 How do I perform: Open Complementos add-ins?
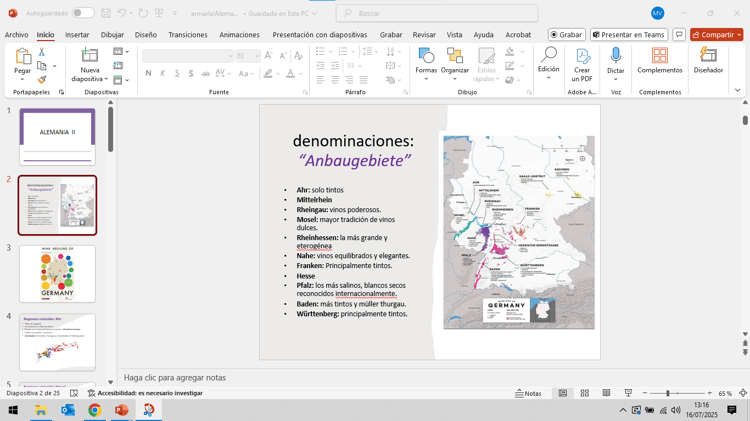coord(660,60)
